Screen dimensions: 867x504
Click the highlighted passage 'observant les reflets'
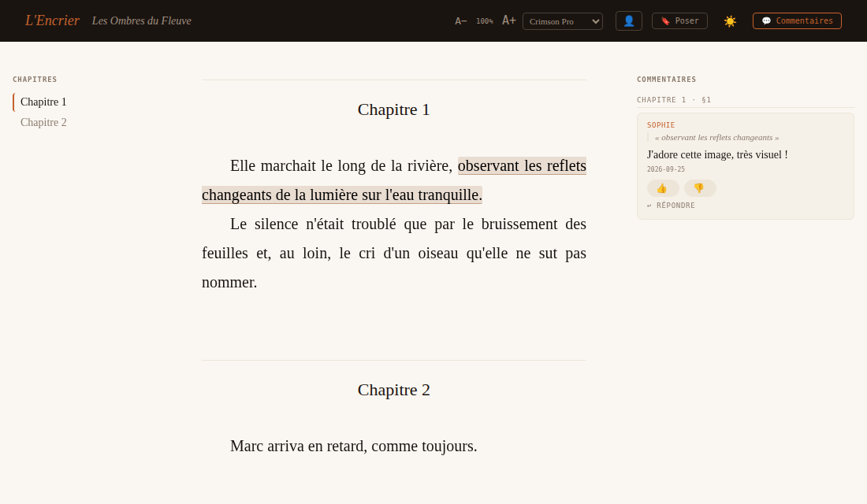click(x=522, y=166)
